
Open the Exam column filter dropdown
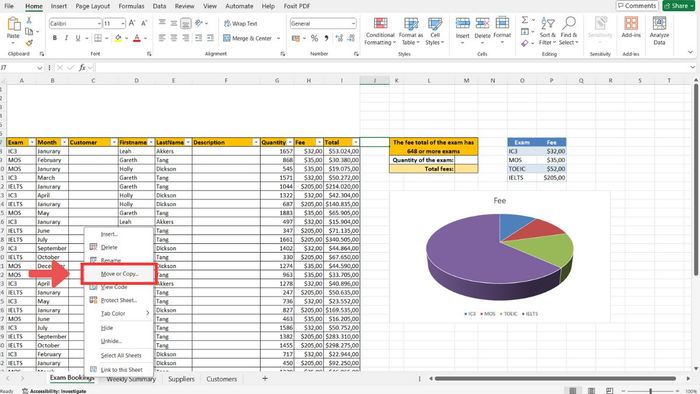point(32,142)
